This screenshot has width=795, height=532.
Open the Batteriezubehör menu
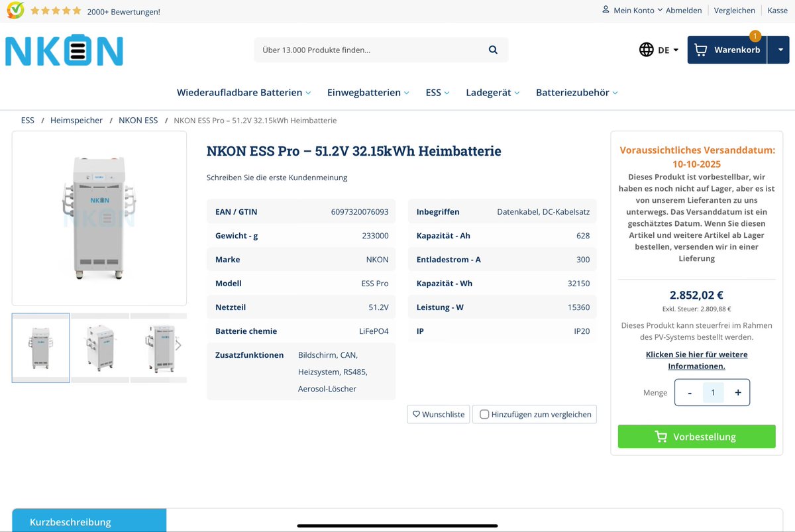click(x=576, y=93)
